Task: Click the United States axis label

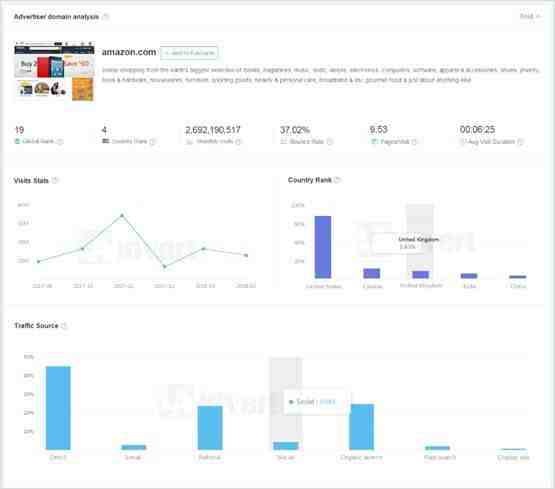Action: tap(323, 286)
